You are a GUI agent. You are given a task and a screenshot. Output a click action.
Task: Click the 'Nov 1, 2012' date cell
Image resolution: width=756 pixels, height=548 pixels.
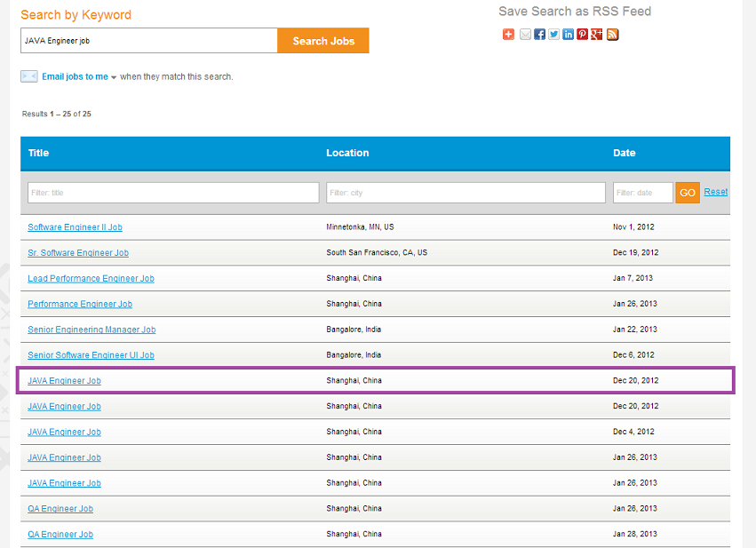(633, 227)
